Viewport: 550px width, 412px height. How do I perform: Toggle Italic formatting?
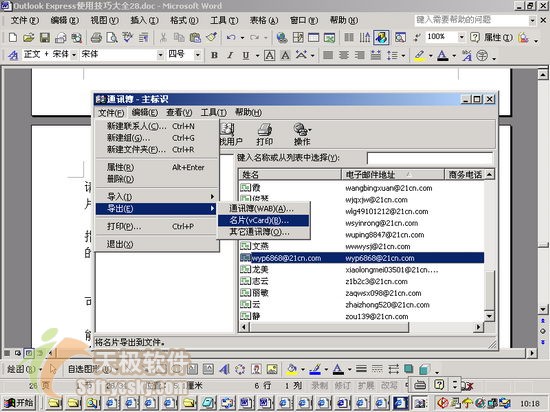230,55
